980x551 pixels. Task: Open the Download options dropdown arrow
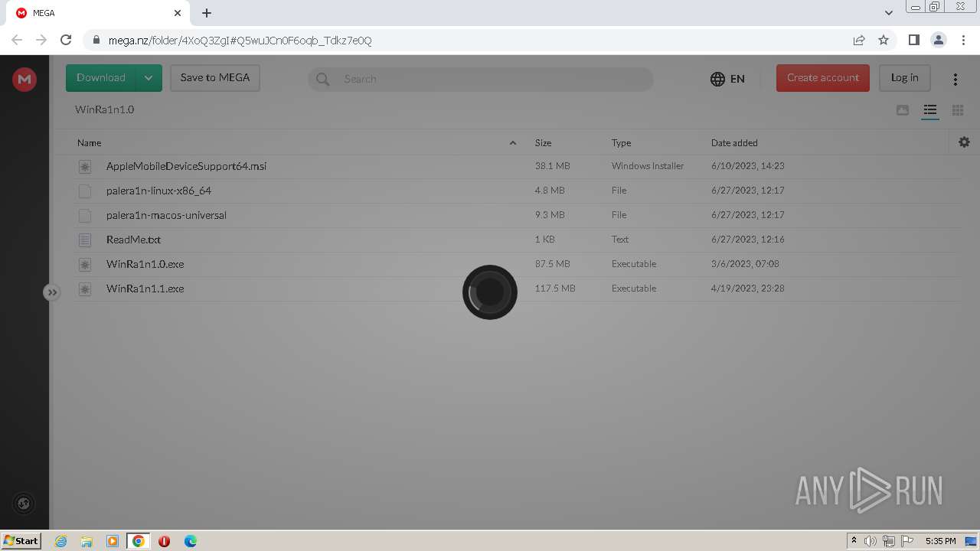(x=149, y=78)
